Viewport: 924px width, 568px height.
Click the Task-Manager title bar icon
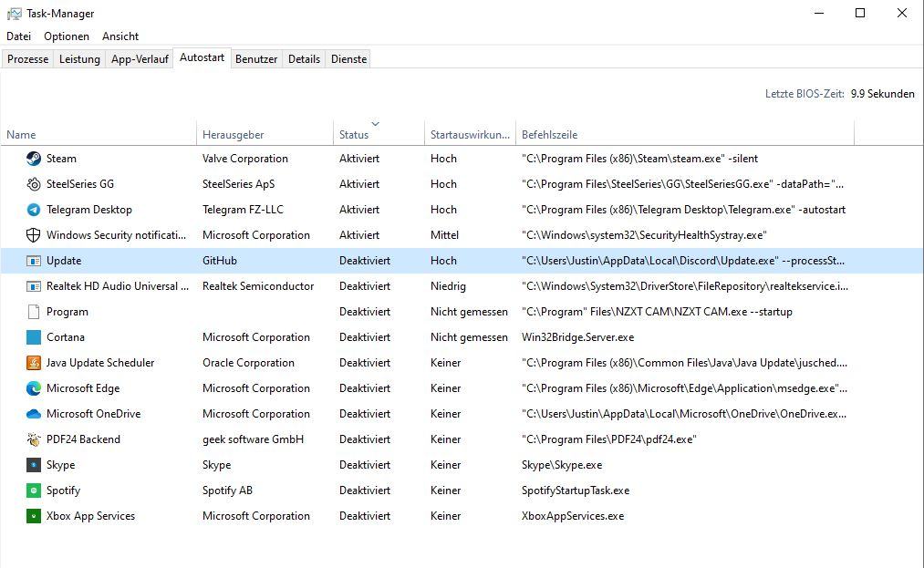click(x=15, y=14)
